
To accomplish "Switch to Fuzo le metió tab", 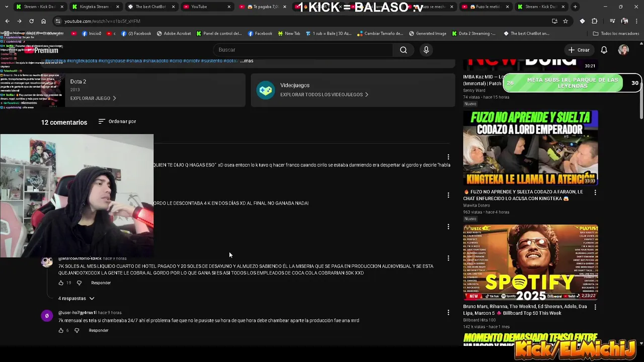I will coord(485,7).
